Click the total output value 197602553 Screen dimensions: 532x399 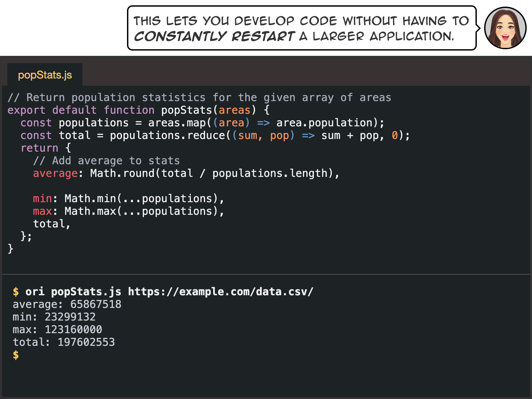[x=86, y=342]
